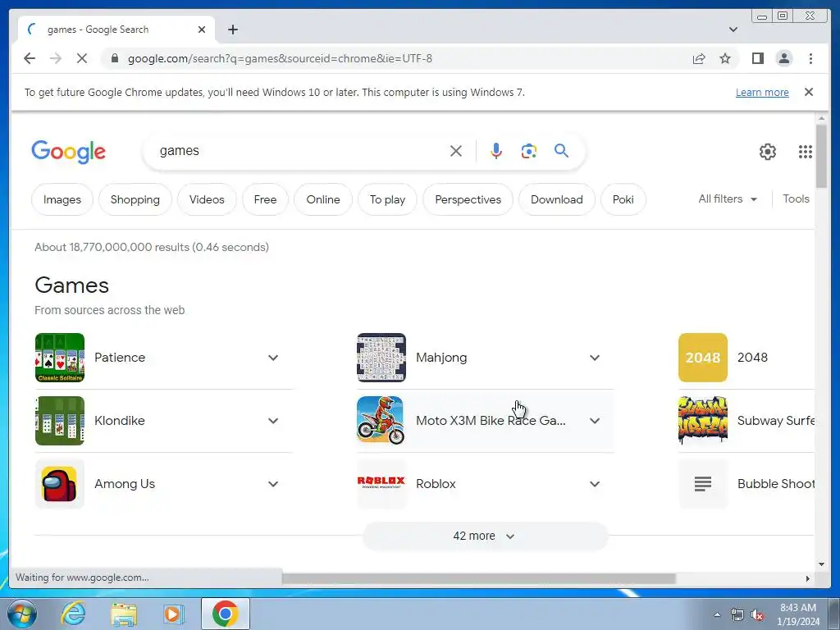840x630 pixels.
Task: Click the scroll right arrow
Action: click(x=808, y=578)
